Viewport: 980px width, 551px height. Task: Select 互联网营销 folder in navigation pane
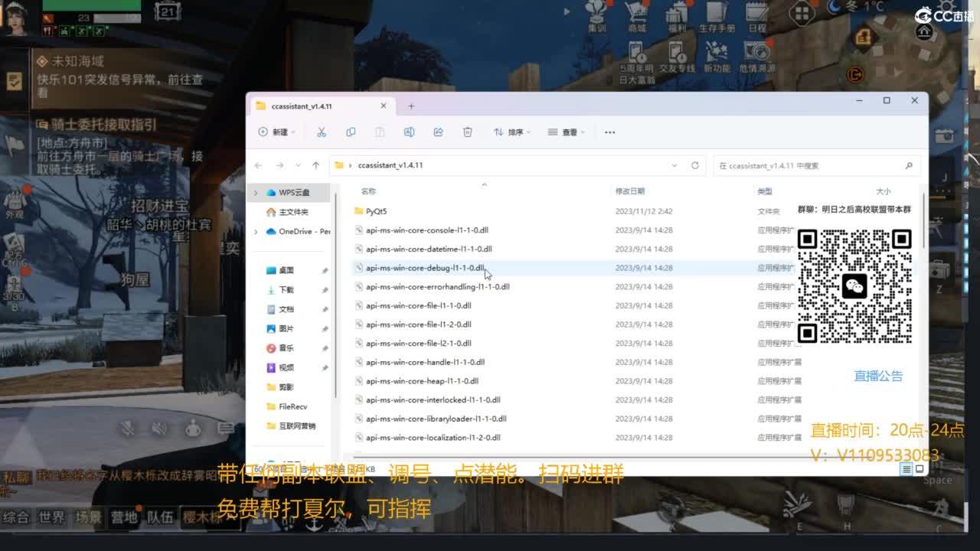click(x=297, y=425)
